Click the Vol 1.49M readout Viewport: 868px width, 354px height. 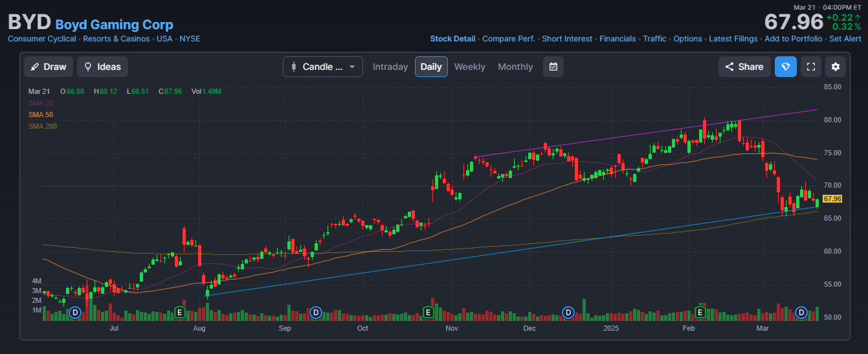pos(206,91)
